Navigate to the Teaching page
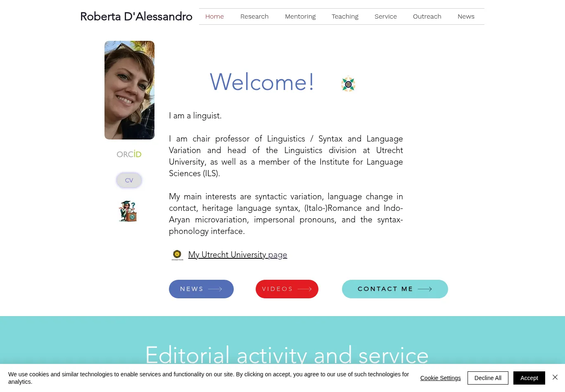This screenshot has width=565, height=392. [345, 17]
